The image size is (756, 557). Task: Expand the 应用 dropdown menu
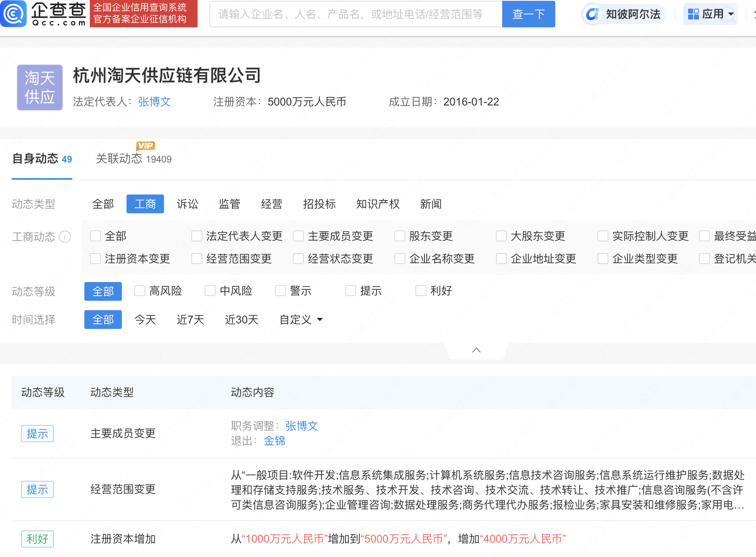pyautogui.click(x=731, y=14)
